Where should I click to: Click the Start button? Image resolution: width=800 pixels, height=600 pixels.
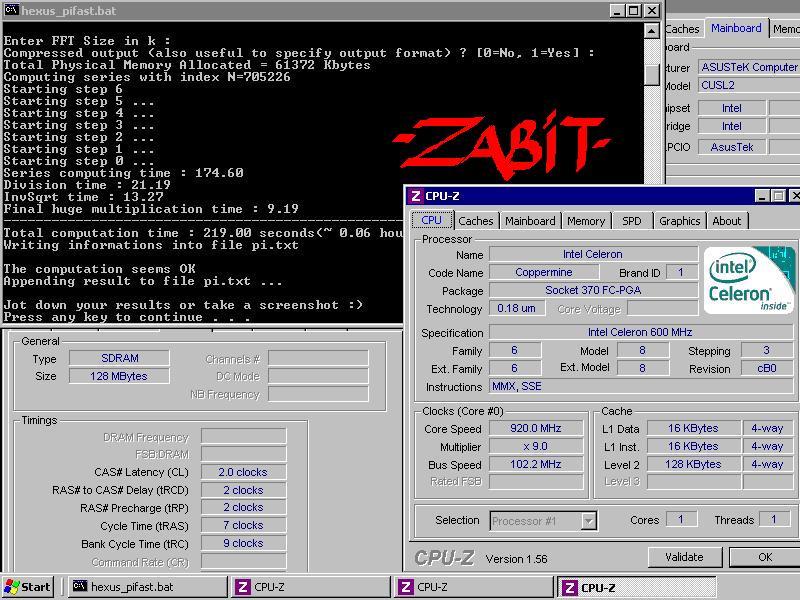29,587
